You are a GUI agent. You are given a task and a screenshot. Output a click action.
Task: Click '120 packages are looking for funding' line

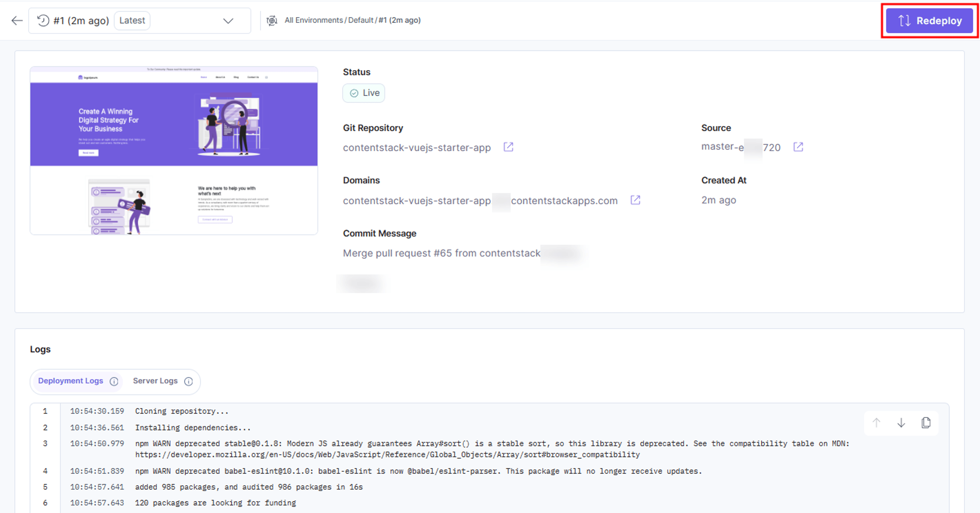[215, 503]
